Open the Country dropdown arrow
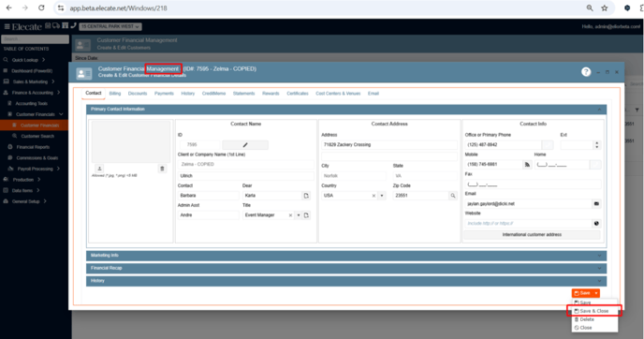The image size is (644, 339). click(x=382, y=196)
